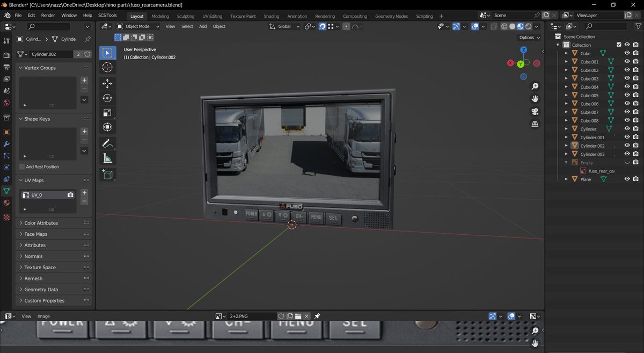Image resolution: width=644 pixels, height=353 pixels.
Task: Hide Cylinder.002 in viewport via eye
Action: point(627,146)
